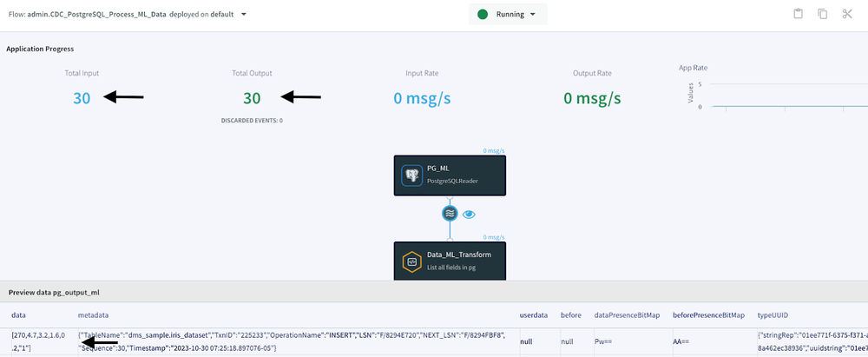Click the Application Progress heading
This screenshot has width=868, height=357.
40,49
